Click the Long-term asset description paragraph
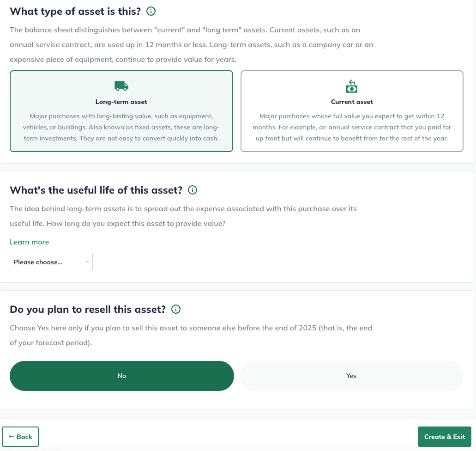 (x=121, y=128)
